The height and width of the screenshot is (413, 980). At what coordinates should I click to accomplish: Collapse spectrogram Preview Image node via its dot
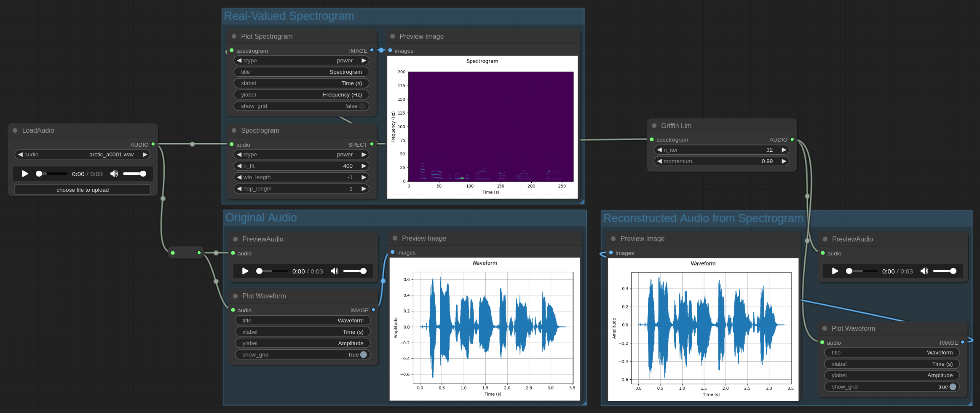[x=393, y=36]
